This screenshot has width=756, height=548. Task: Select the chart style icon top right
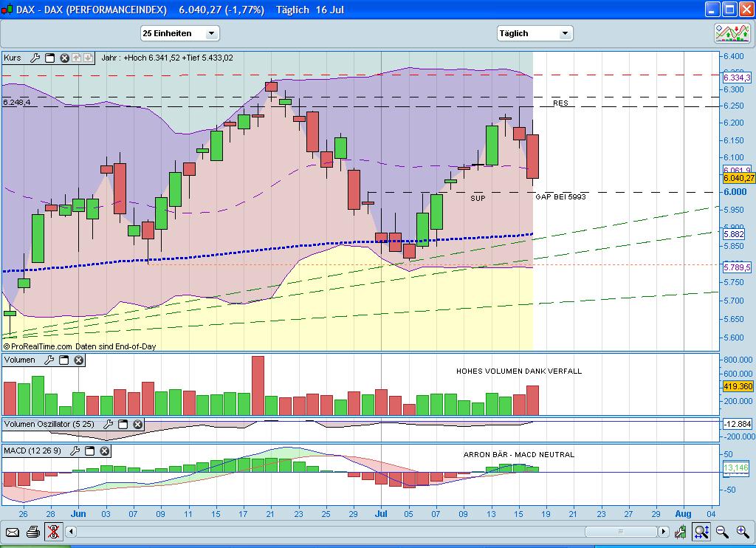tap(731, 33)
